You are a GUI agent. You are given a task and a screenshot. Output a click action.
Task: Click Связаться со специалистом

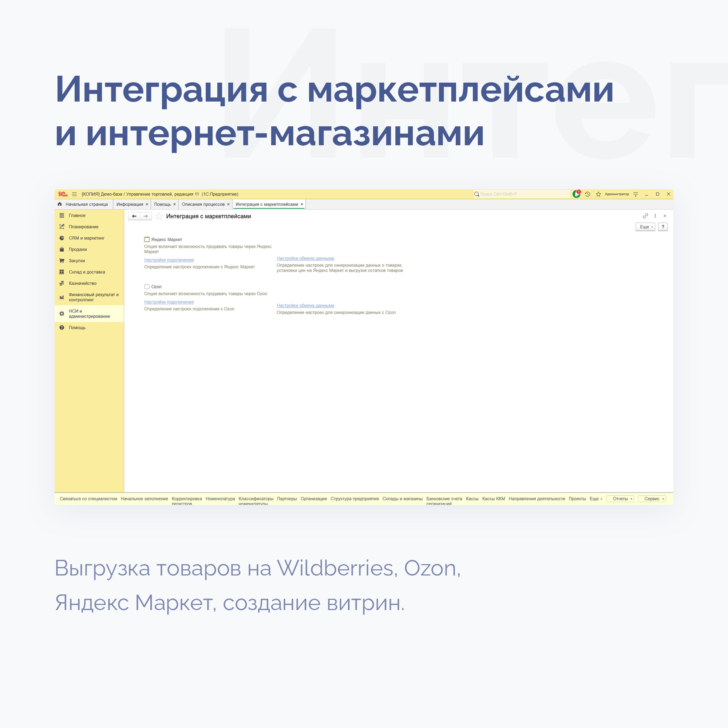(x=88, y=499)
